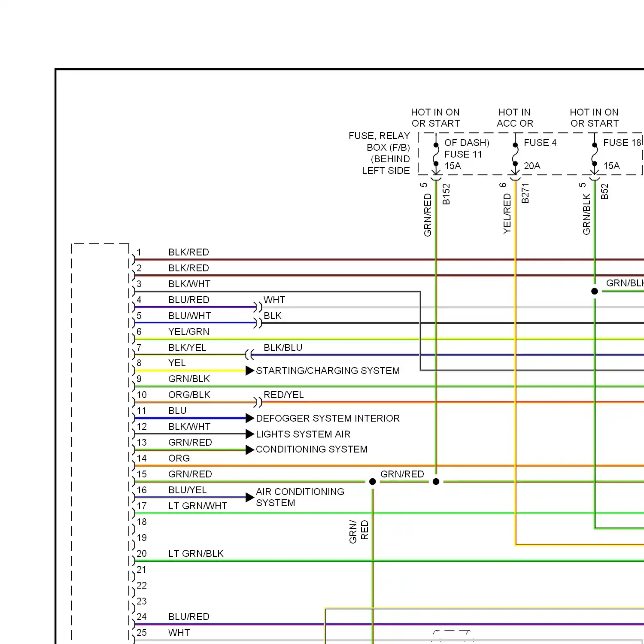Click the Fuse 18 symbol
Screen dimensions: 644x644
(x=595, y=155)
